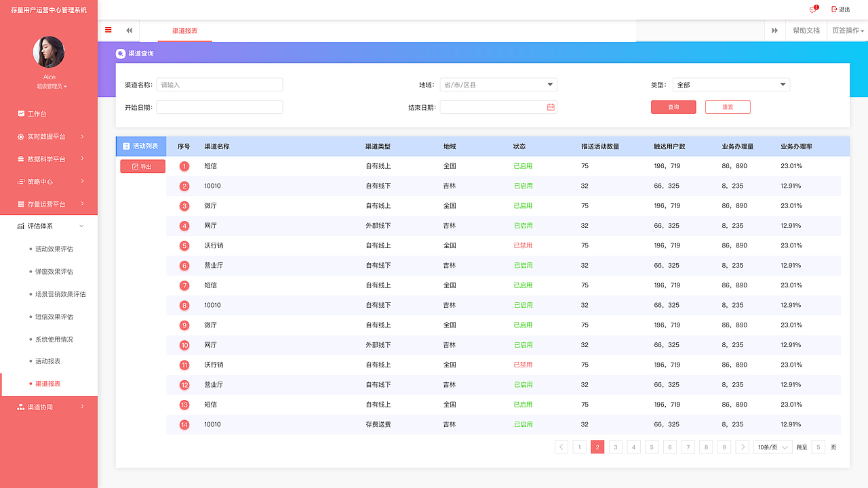Click the 开始日期 input field

220,107
